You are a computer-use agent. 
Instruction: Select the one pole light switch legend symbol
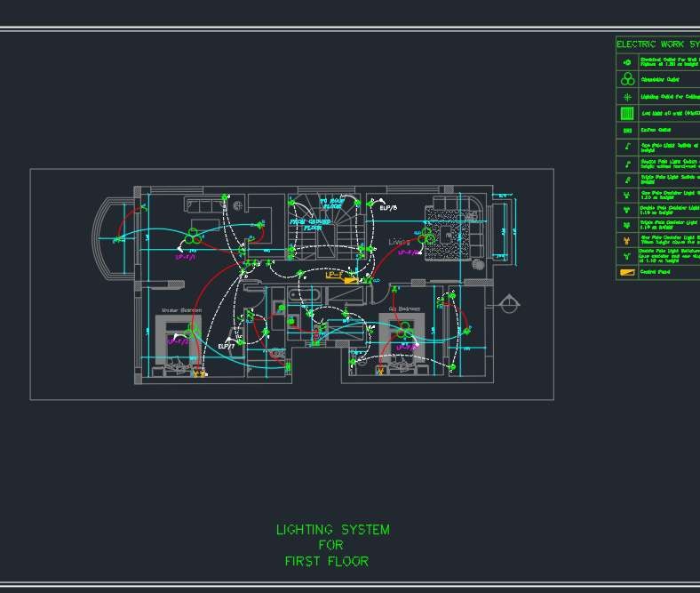click(x=627, y=147)
